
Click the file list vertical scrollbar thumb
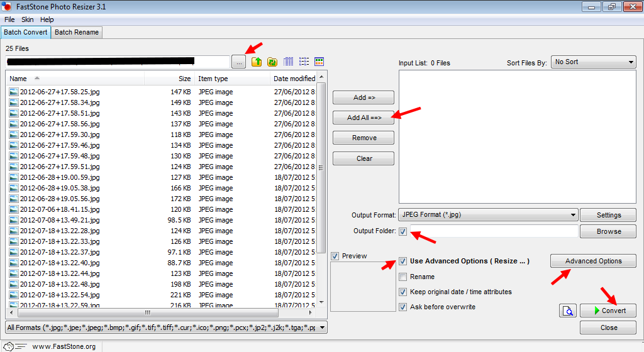pos(321,167)
